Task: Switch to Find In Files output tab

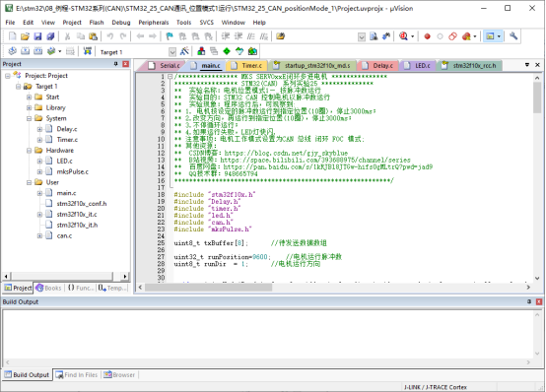Action: (77, 375)
